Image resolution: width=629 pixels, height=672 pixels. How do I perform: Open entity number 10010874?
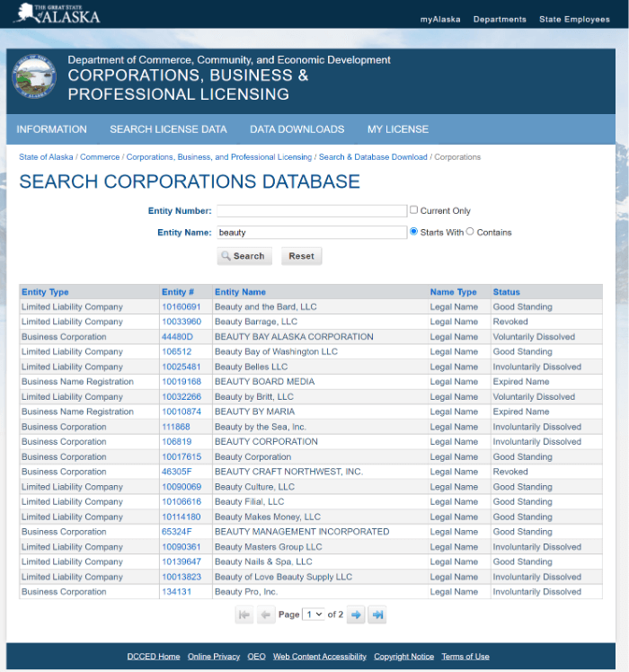pyautogui.click(x=182, y=411)
